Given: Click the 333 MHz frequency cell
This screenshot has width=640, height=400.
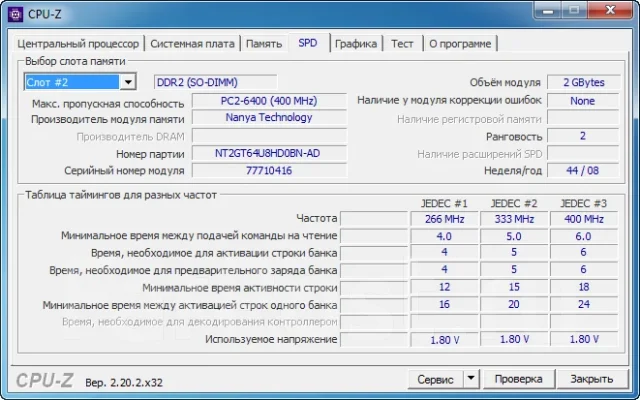Looking at the screenshot, I should click(x=514, y=219).
